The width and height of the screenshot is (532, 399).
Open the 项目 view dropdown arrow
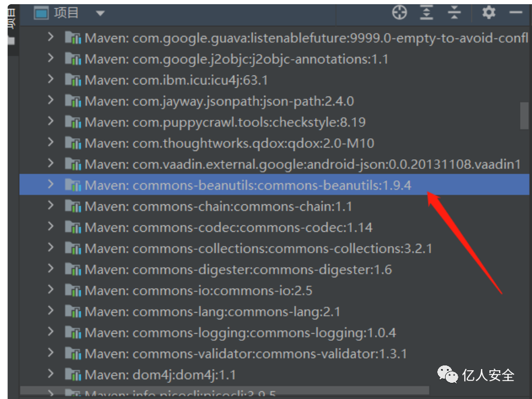pyautogui.click(x=100, y=14)
